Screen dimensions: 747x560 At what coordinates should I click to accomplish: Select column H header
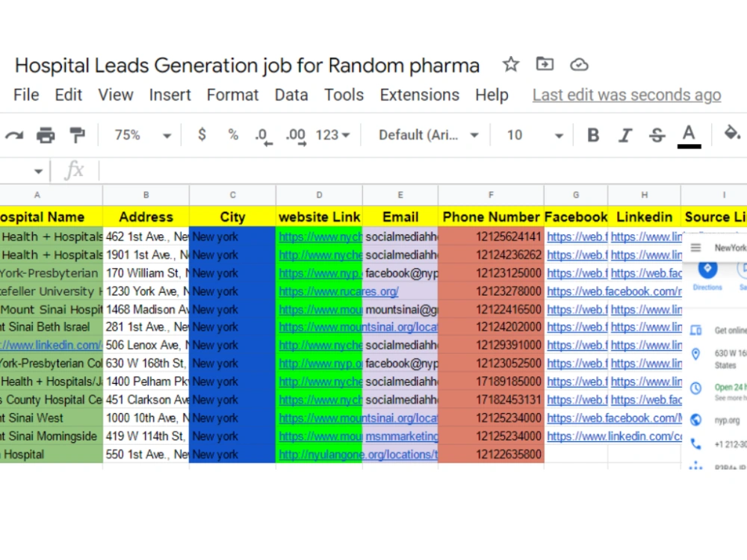(644, 195)
